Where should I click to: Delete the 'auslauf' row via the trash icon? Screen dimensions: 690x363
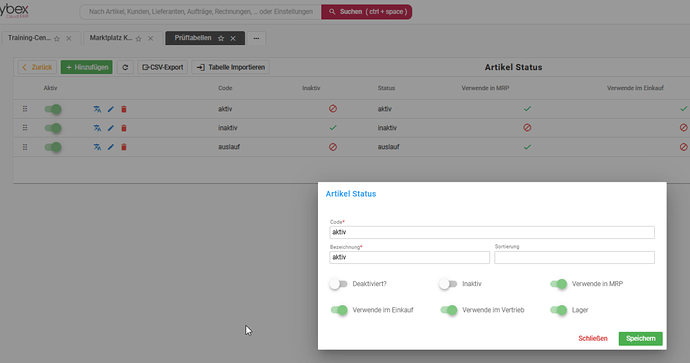[124, 147]
